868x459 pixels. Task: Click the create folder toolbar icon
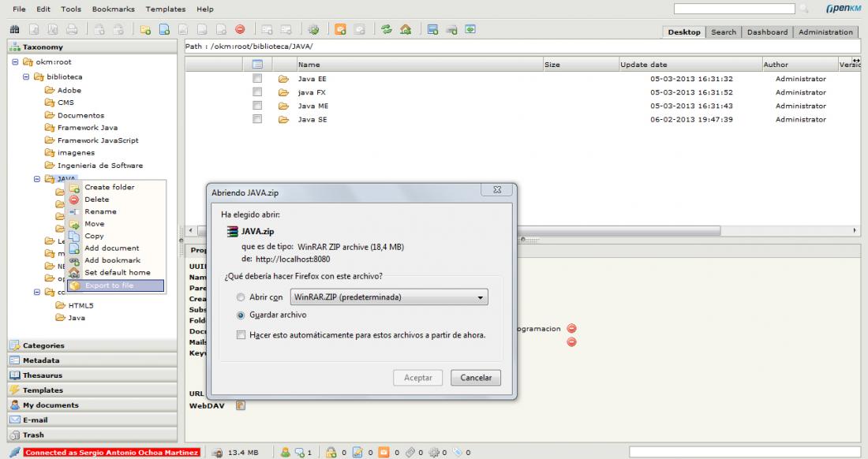click(x=145, y=29)
